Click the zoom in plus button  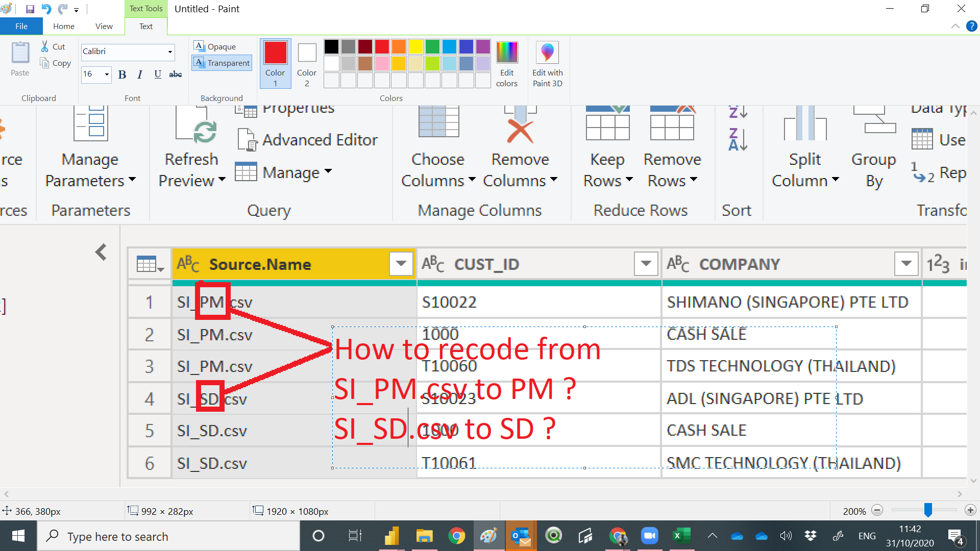970,510
